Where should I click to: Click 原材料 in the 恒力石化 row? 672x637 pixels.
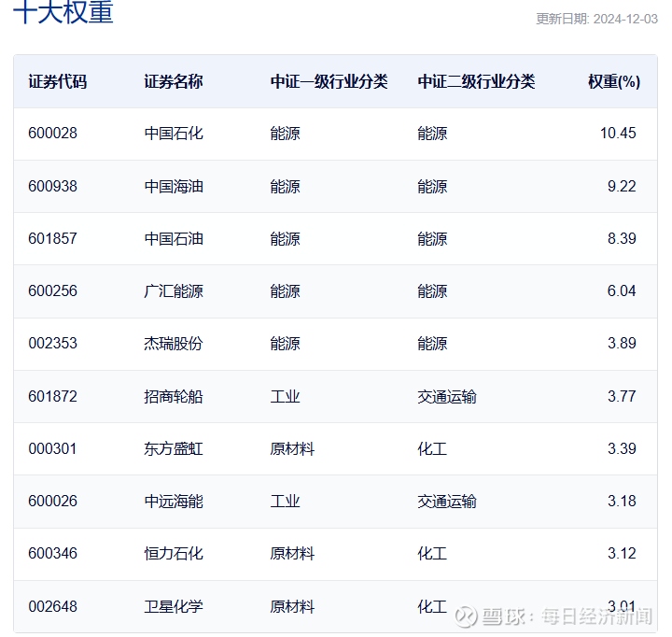pos(292,554)
